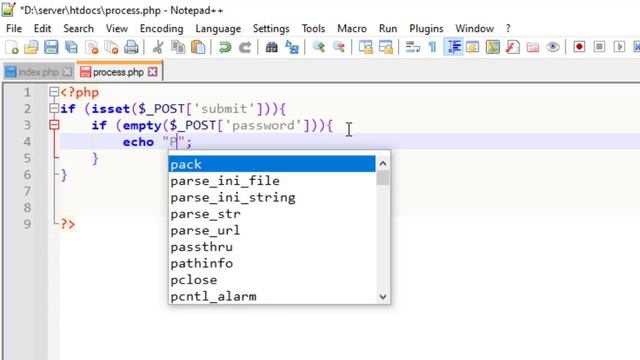Open the Settings menu
This screenshot has width=640, height=360.
271,29
